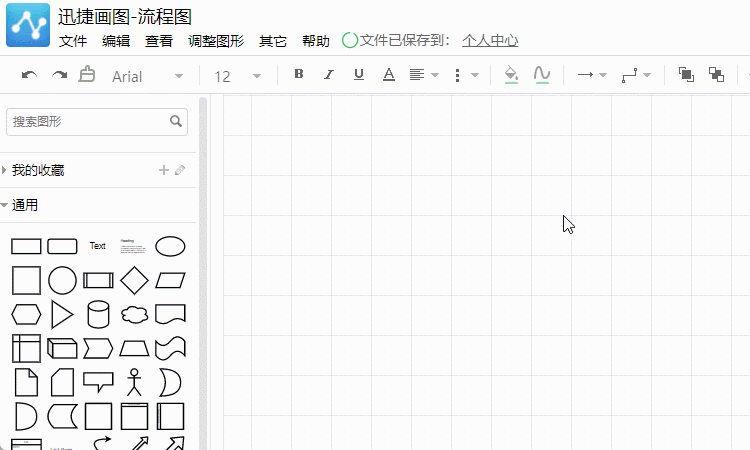
Task: Collapse the 通用 shapes section
Action: [x=25, y=205]
